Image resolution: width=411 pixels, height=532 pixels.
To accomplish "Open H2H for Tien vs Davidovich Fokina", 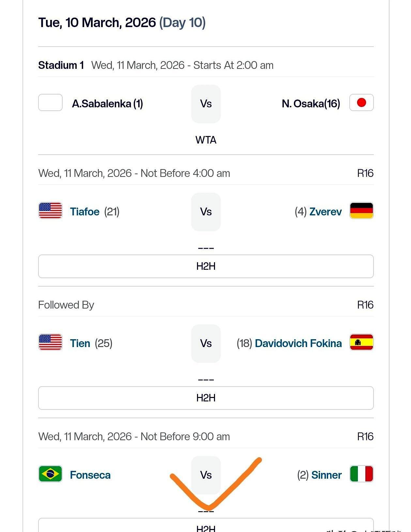I will [x=205, y=398].
